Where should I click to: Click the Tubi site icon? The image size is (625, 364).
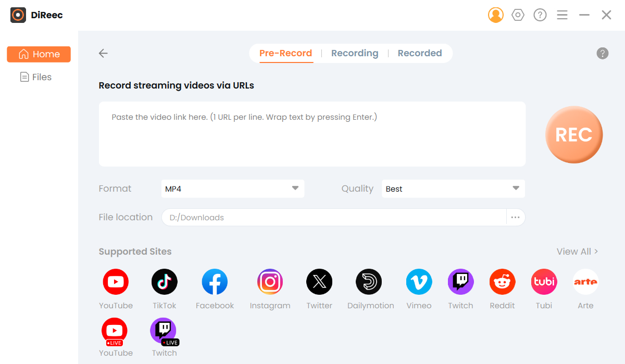544,281
